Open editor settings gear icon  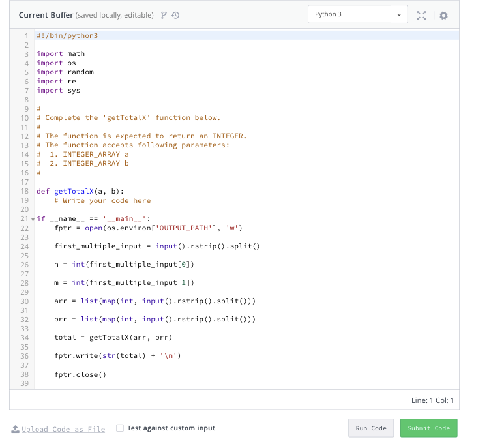[443, 15]
